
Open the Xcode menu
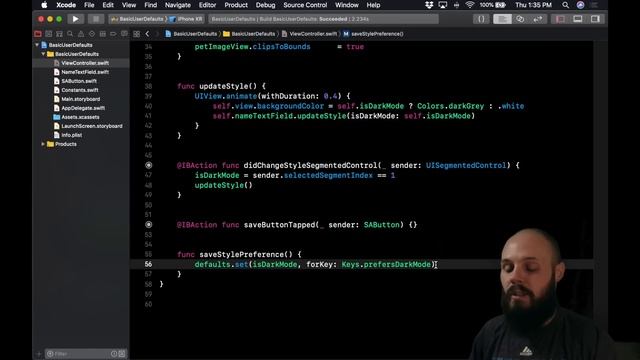click(66, 5)
